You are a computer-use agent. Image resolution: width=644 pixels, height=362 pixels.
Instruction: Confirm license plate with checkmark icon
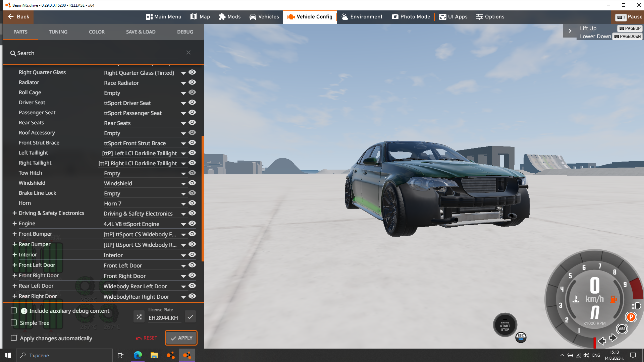[190, 317]
